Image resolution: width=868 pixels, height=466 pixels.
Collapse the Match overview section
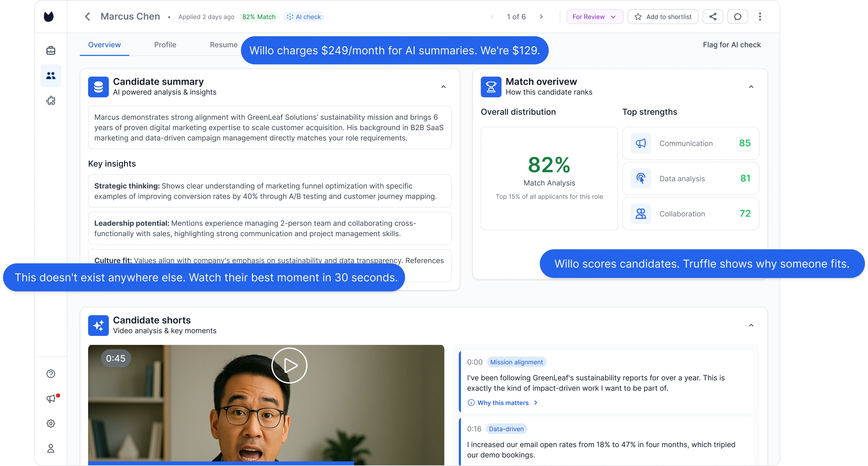[x=751, y=87]
